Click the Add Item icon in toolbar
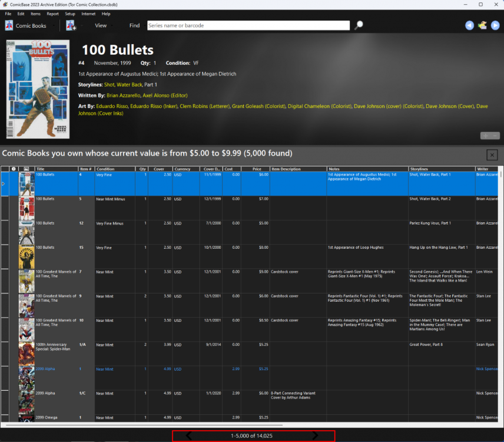 coord(71,25)
